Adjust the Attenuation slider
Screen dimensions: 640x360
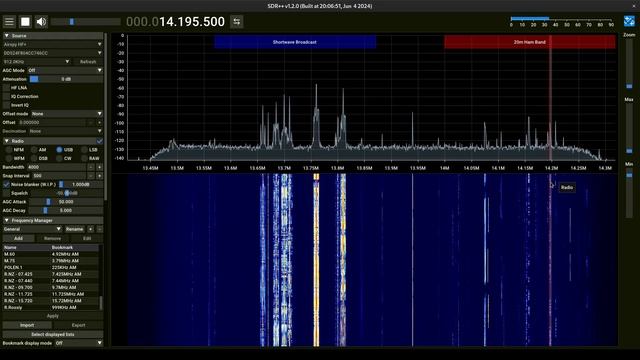[x=66, y=79]
